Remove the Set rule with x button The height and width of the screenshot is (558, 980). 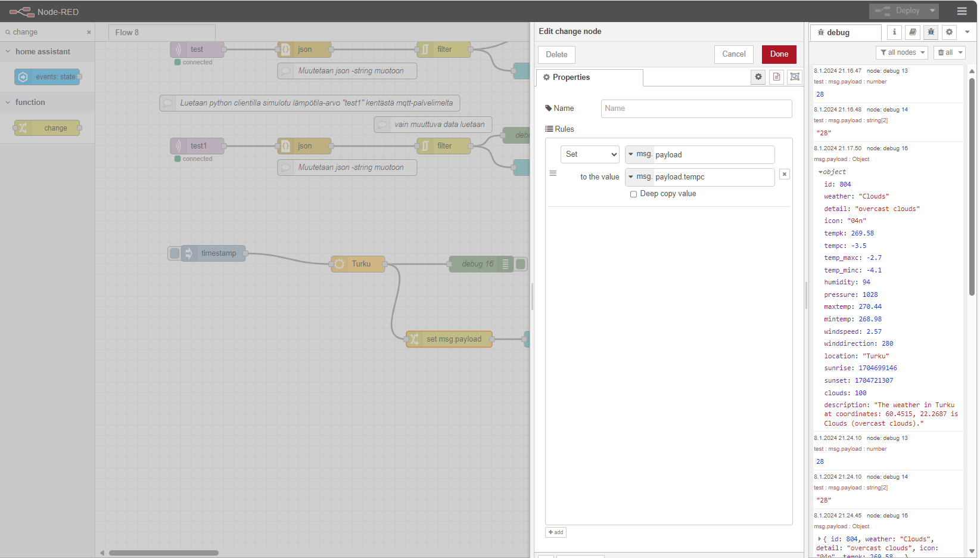coord(785,174)
